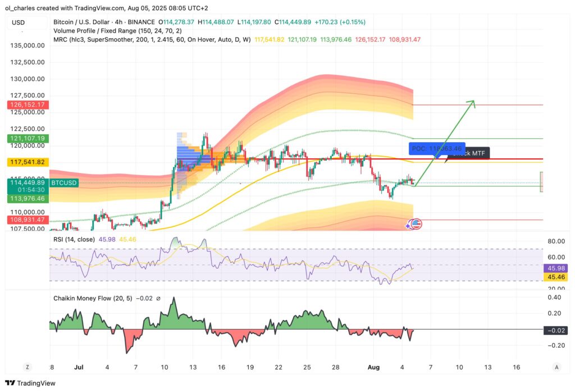
Task: Click the Jul label on the time axis
Action: (x=79, y=367)
